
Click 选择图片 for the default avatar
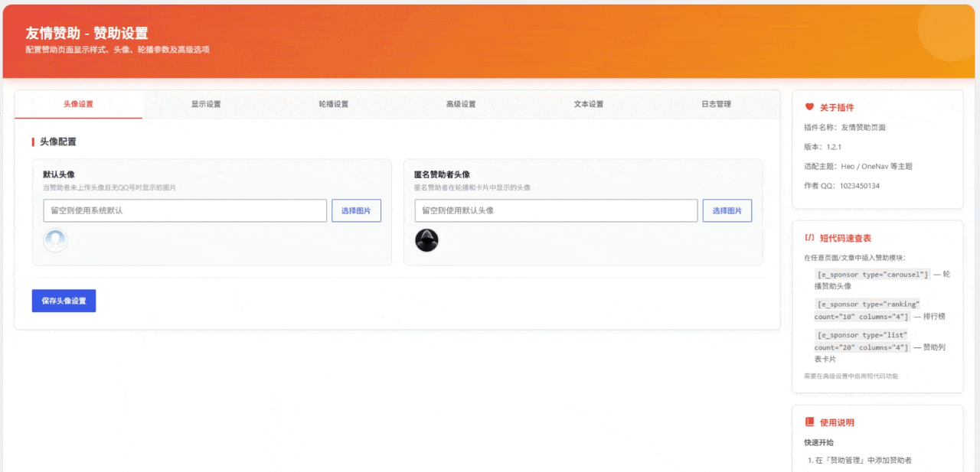click(x=356, y=210)
